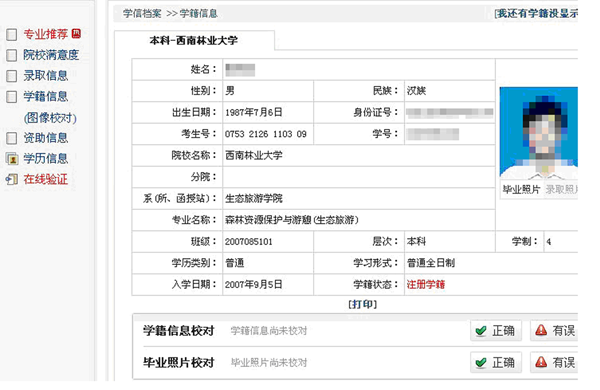Viewport: 600px width, 390px height.
Task: Switch to the 毕业照片 photo tab
Action: click(x=521, y=189)
